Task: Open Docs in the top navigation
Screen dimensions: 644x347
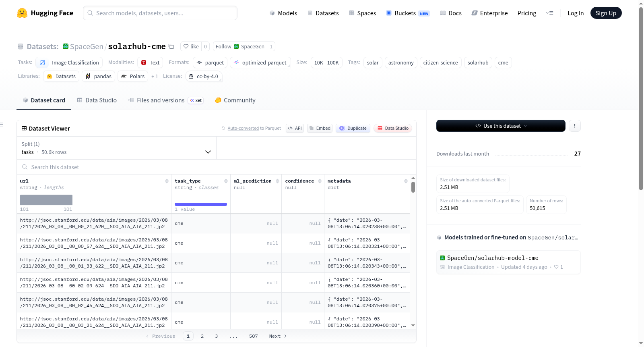Action: pos(451,13)
